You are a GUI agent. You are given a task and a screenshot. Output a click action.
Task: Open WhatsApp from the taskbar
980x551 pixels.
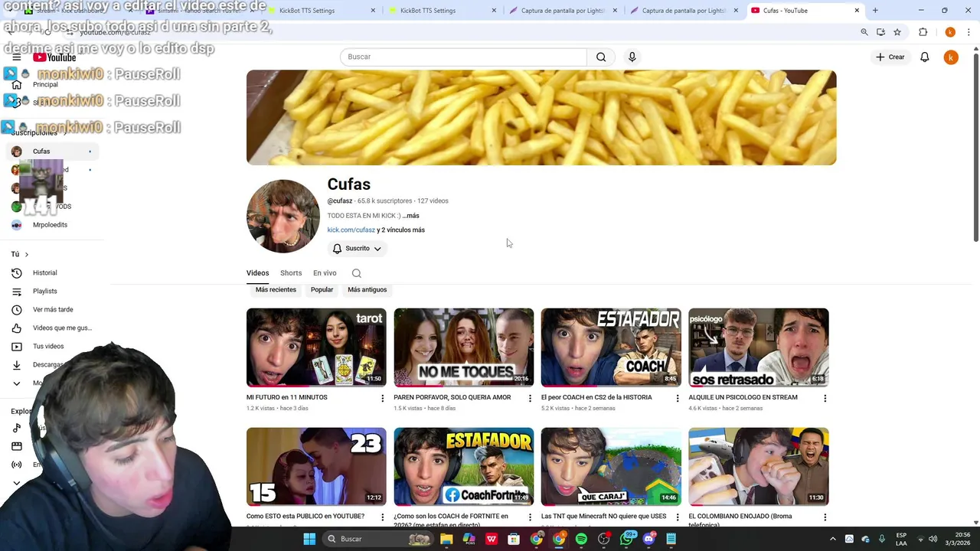click(627, 539)
